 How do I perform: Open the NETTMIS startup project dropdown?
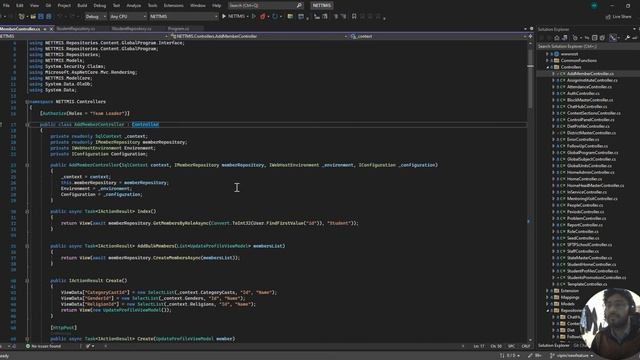coord(183,16)
